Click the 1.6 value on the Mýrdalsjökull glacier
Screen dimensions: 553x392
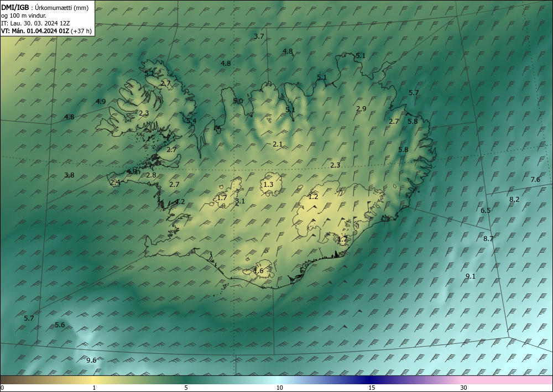click(258, 271)
